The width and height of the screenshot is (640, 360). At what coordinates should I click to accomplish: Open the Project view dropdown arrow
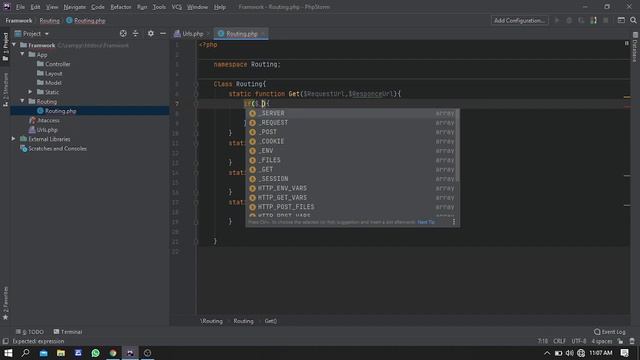[47, 34]
